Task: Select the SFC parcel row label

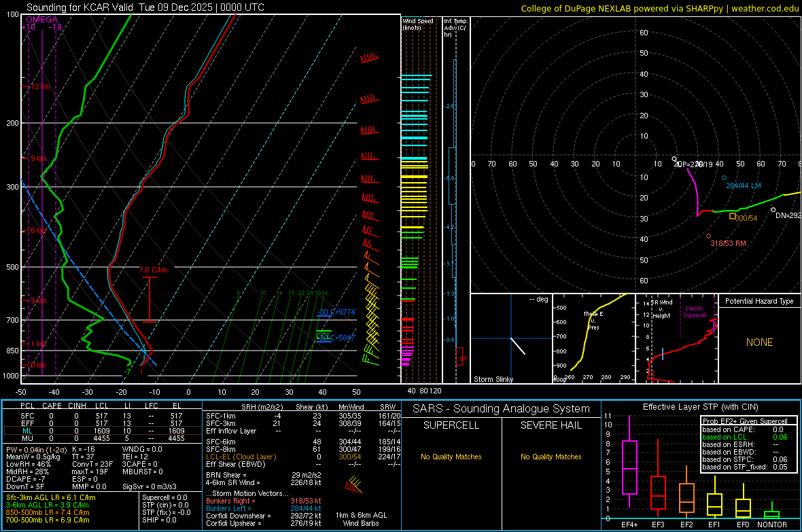Action: (x=27, y=416)
